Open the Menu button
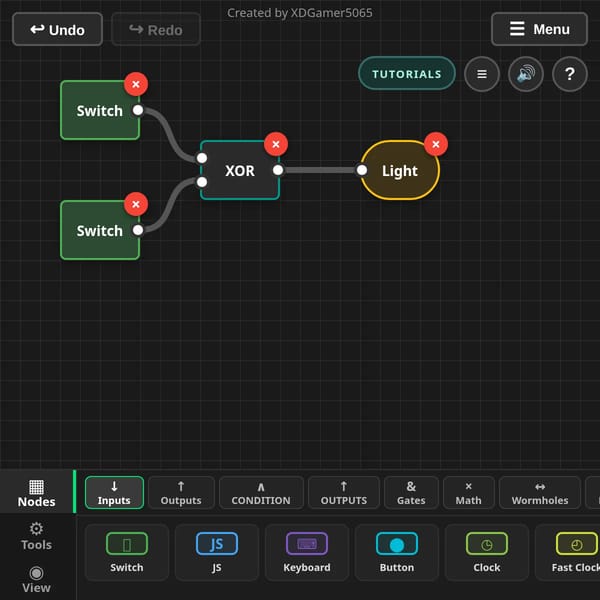600x600 pixels. 539,29
